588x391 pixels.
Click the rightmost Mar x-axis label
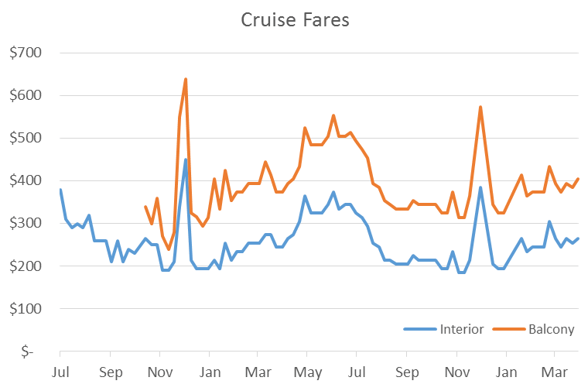[555, 372]
